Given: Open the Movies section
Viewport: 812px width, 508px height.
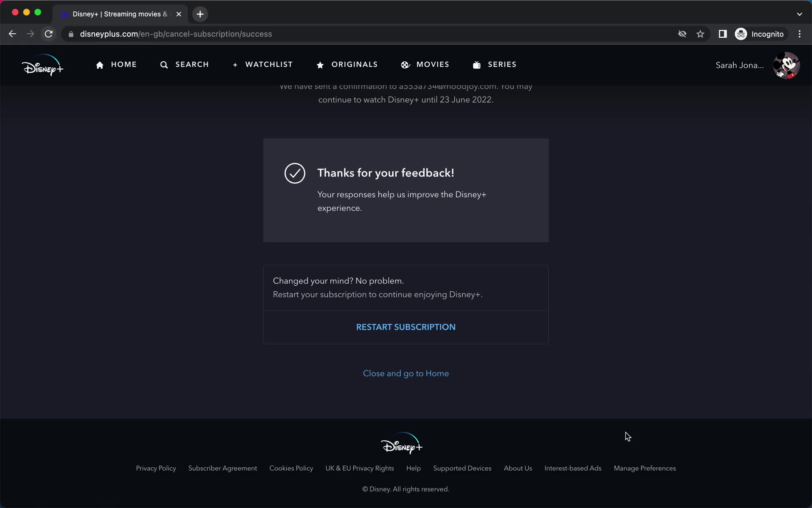Looking at the screenshot, I should coord(425,64).
